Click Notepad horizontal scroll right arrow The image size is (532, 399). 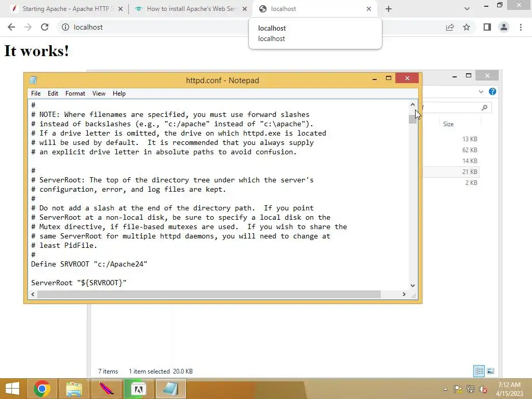404,294
